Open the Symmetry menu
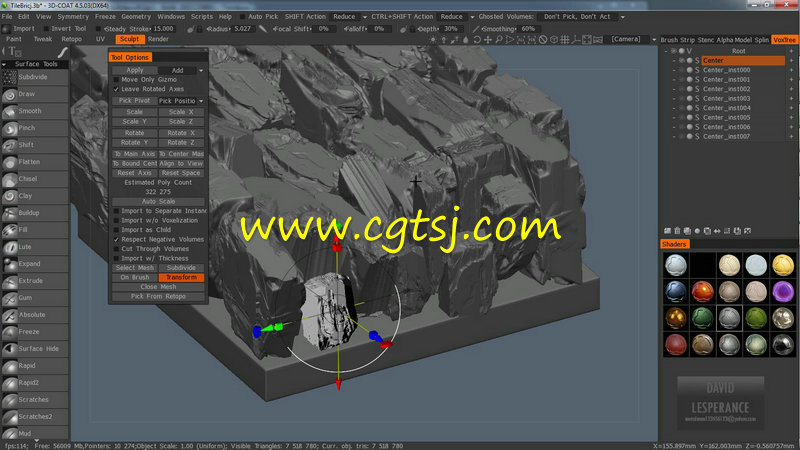Screen dimensions: 800x450 tap(73, 17)
